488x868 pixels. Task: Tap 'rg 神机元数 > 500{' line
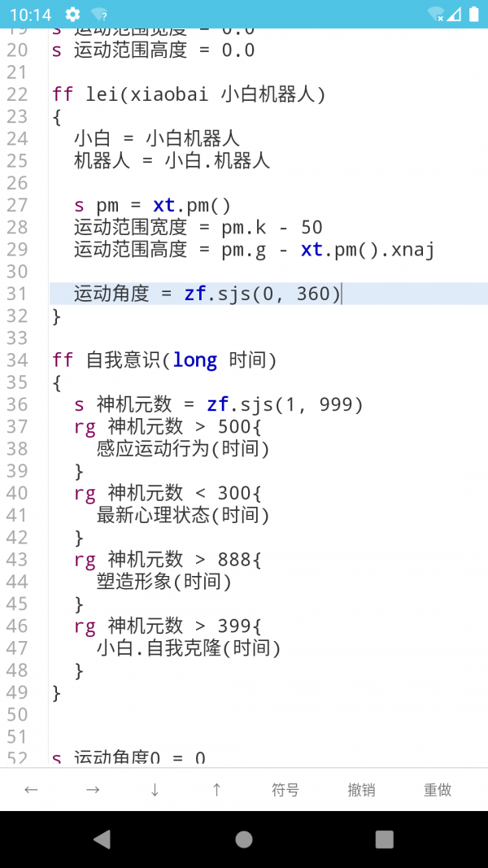tap(168, 427)
